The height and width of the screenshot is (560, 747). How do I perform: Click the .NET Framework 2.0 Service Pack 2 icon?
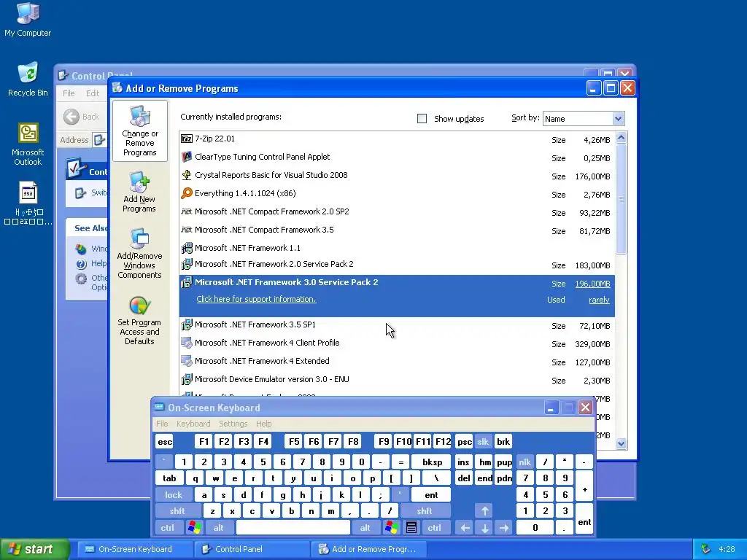pos(187,264)
